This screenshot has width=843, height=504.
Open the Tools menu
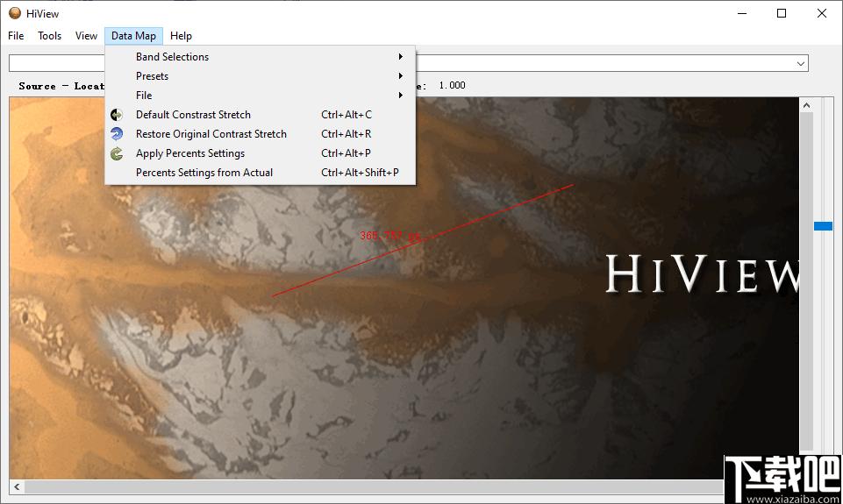click(49, 35)
